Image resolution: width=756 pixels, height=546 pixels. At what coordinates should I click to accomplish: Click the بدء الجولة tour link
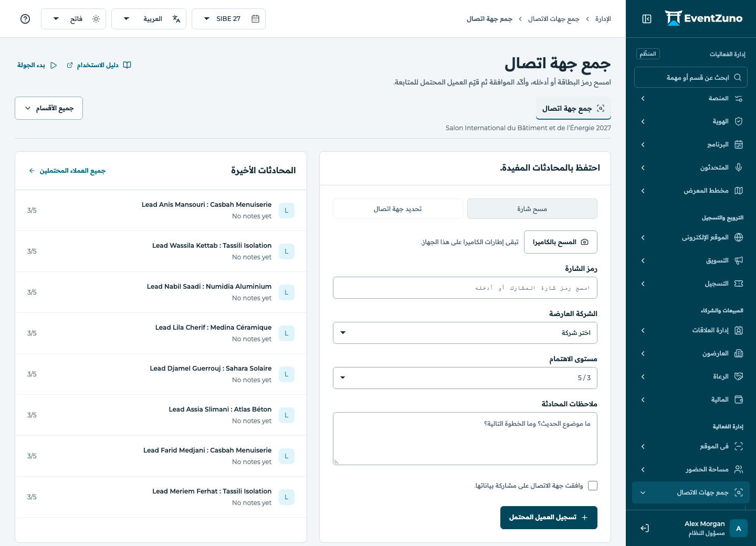37,65
